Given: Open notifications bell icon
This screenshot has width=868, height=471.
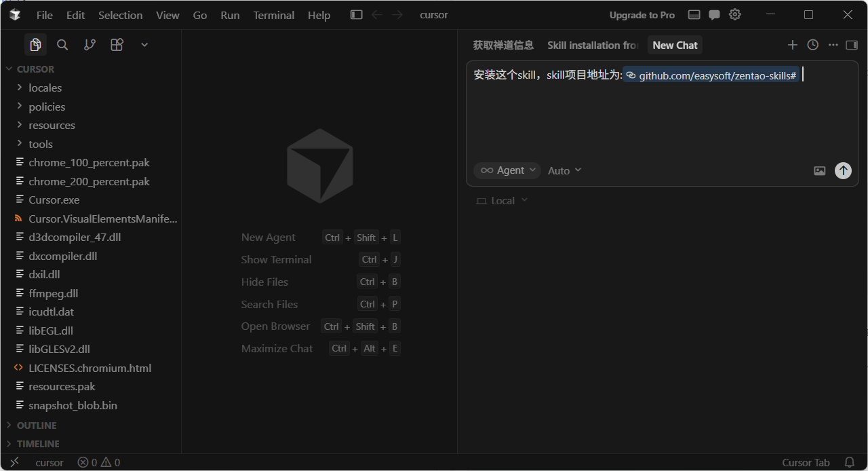Looking at the screenshot, I should [x=850, y=462].
